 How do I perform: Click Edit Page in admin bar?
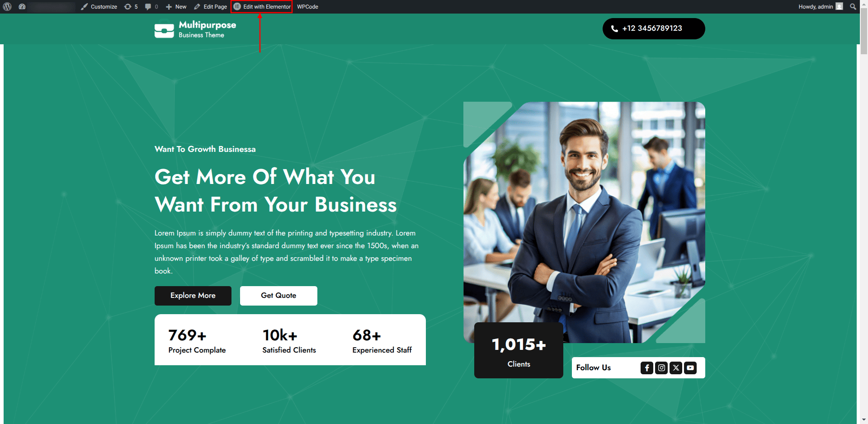click(211, 7)
